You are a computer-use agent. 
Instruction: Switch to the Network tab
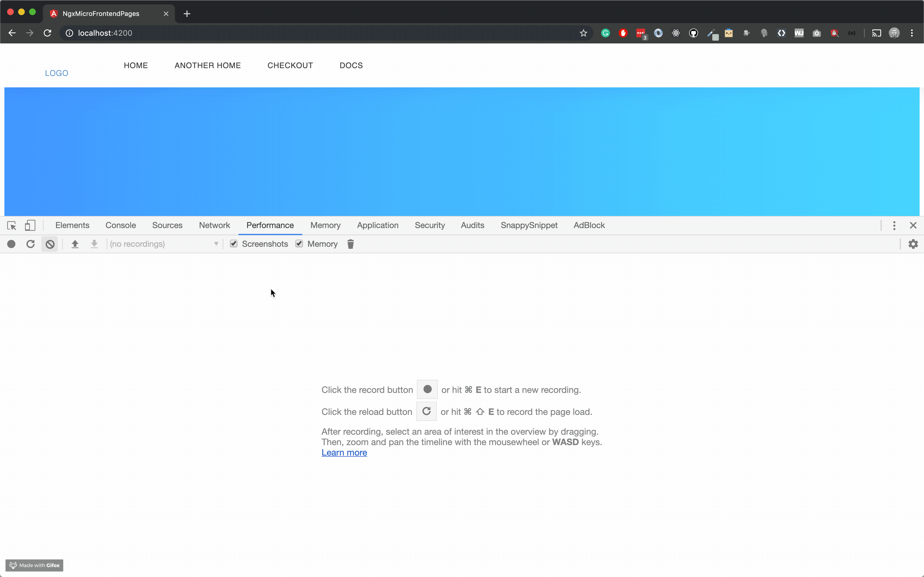[214, 226]
